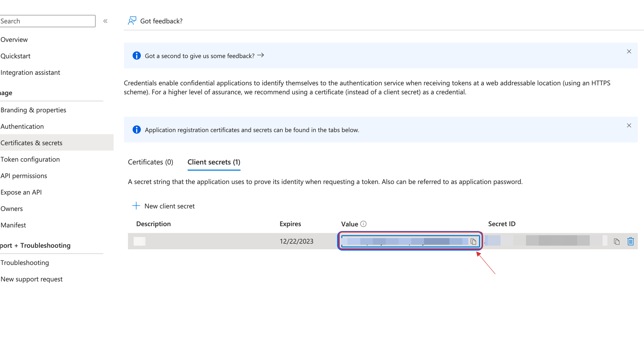Navigate to Expose an API section

click(21, 192)
